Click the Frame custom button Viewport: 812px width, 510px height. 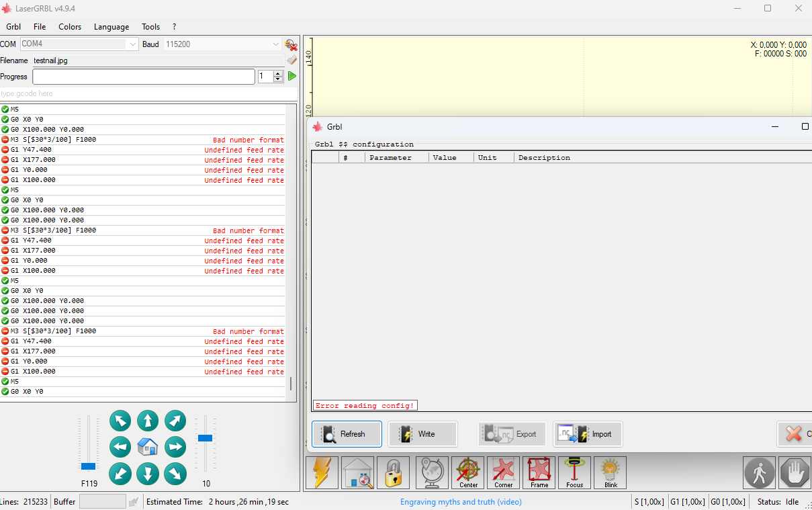(x=539, y=473)
